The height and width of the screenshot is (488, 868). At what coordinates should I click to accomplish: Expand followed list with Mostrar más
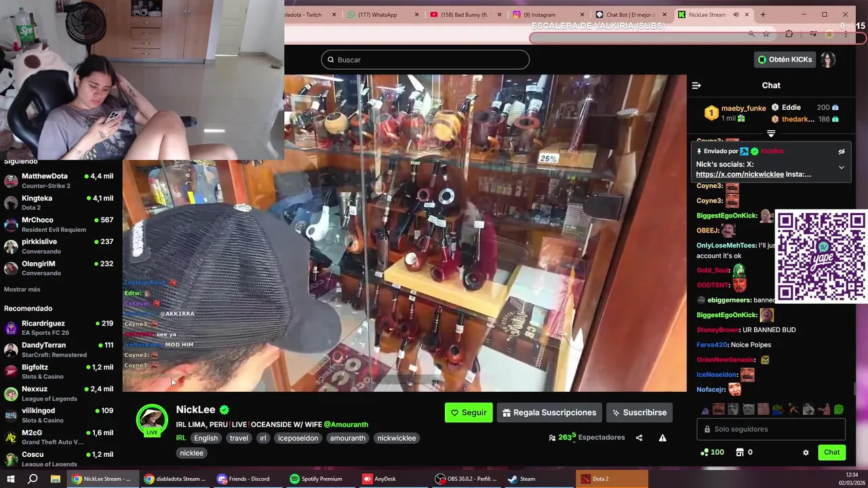pyautogui.click(x=22, y=289)
